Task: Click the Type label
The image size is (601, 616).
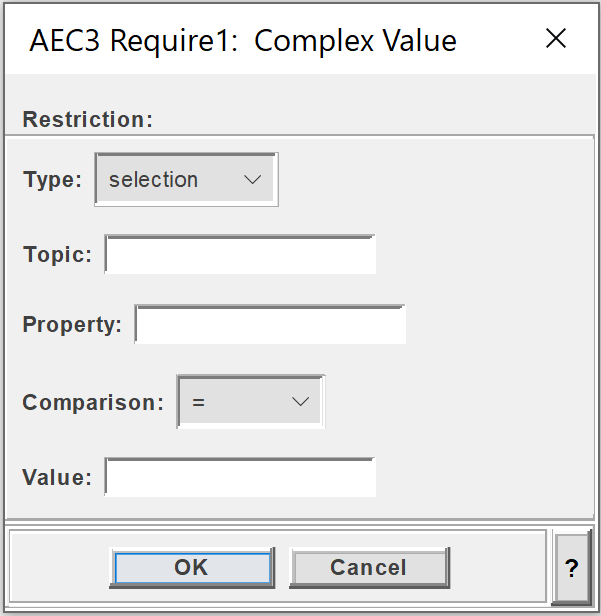Action: pyautogui.click(x=52, y=180)
